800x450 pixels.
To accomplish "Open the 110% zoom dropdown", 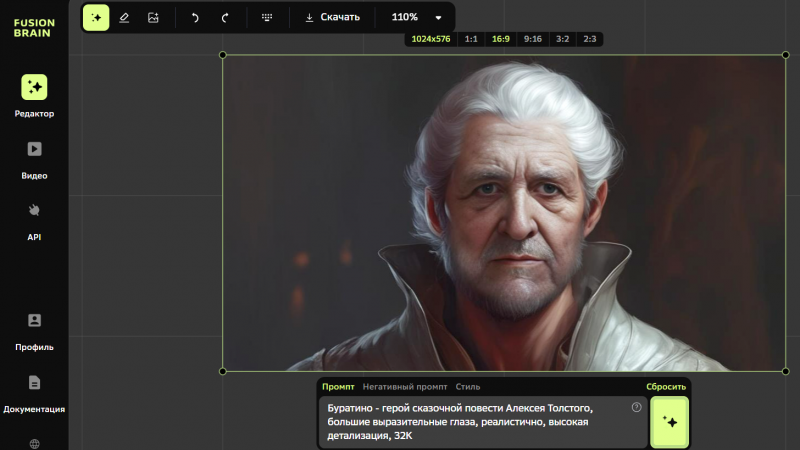I will point(416,17).
